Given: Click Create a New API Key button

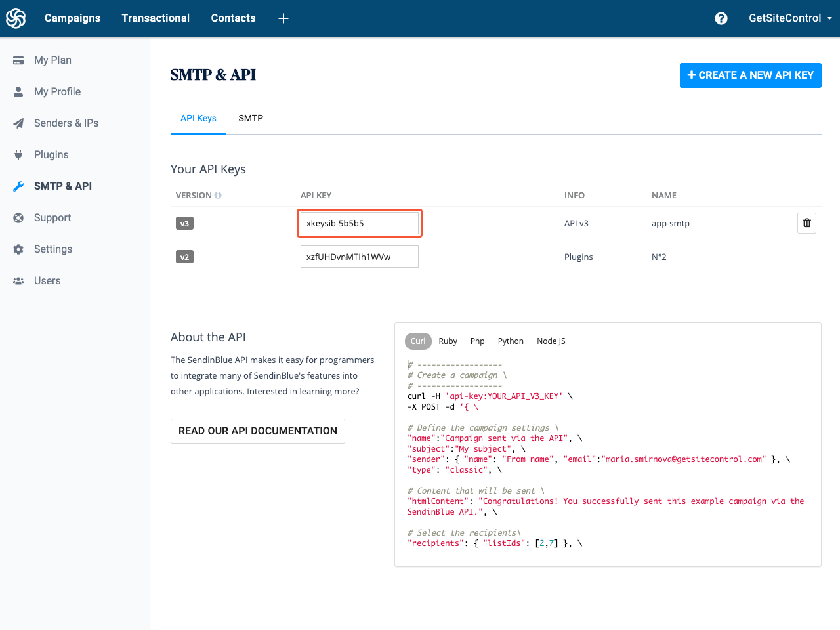Looking at the screenshot, I should (750, 75).
